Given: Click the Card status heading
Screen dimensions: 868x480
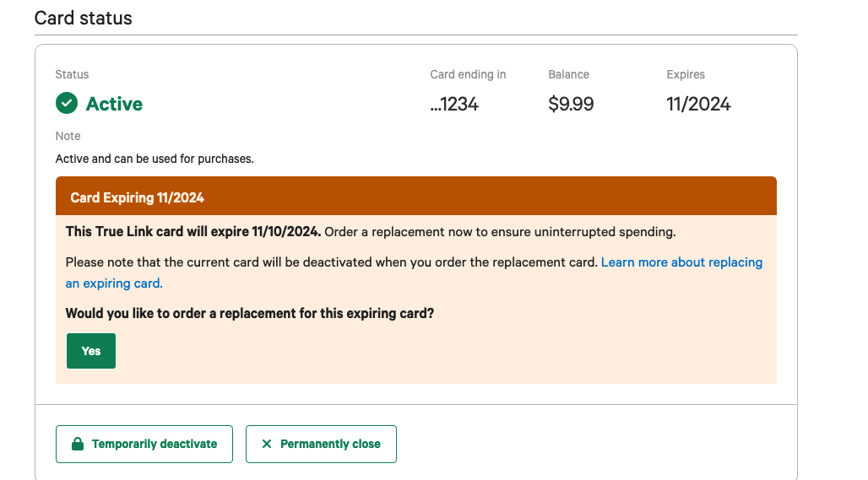Looking at the screenshot, I should click(84, 18).
